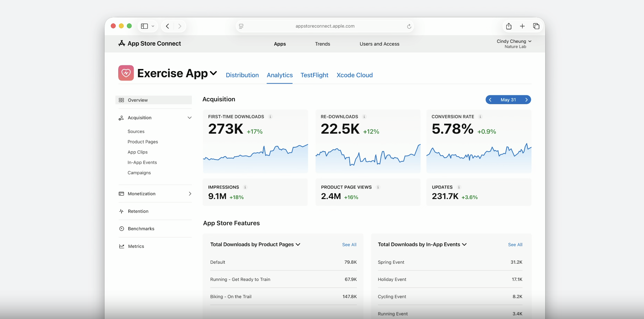Click the App Store Connect logo

[x=149, y=43]
